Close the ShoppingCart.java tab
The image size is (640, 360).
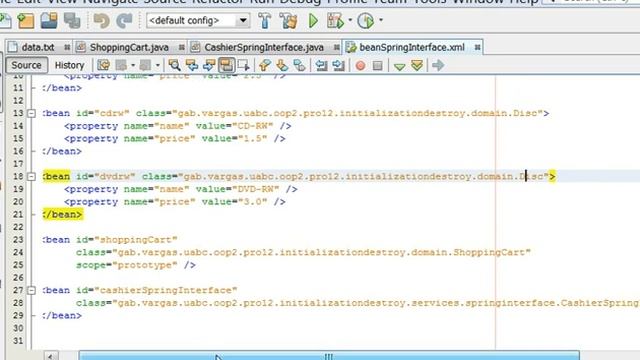182,48
